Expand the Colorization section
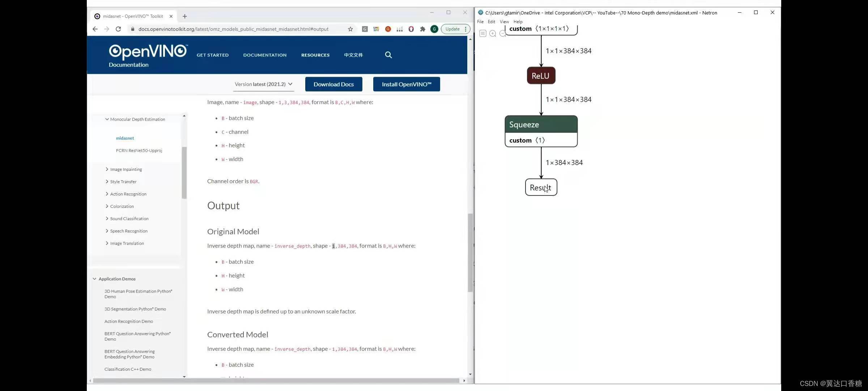868x391 pixels. point(107,206)
